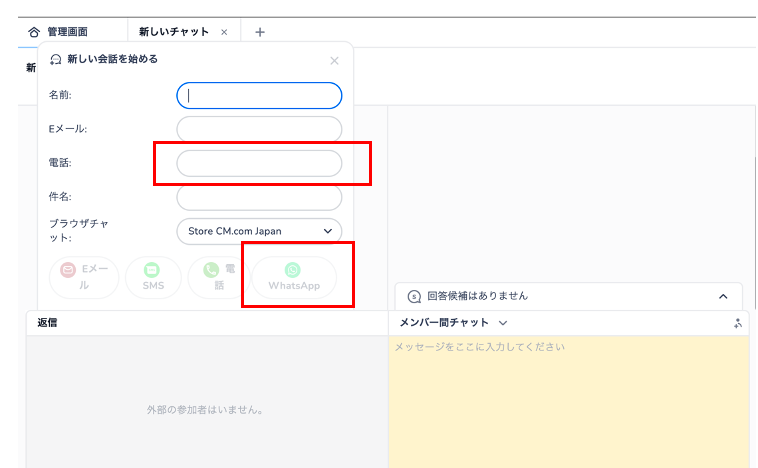The width and height of the screenshot is (758, 468).
Task: Close the 新しいチャット tab
Action: (224, 32)
